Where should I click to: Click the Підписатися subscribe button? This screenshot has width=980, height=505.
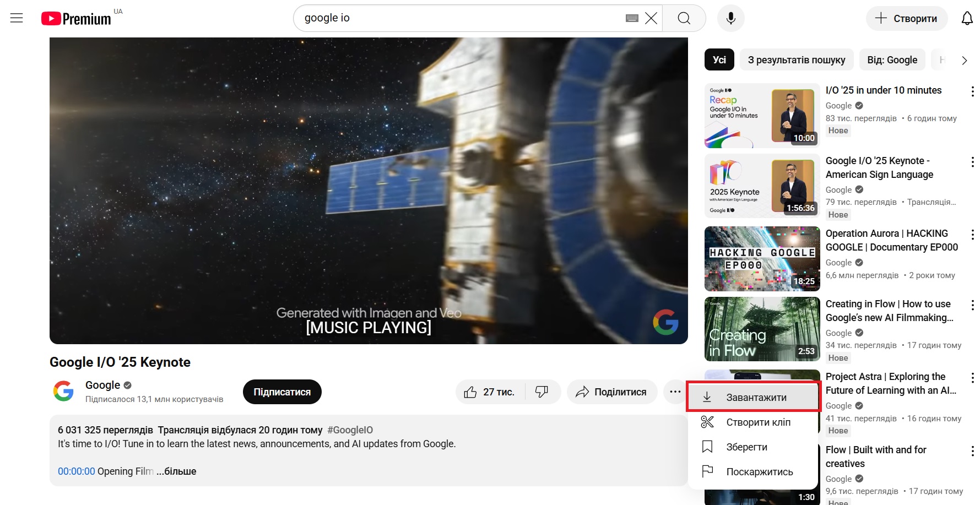coord(282,392)
